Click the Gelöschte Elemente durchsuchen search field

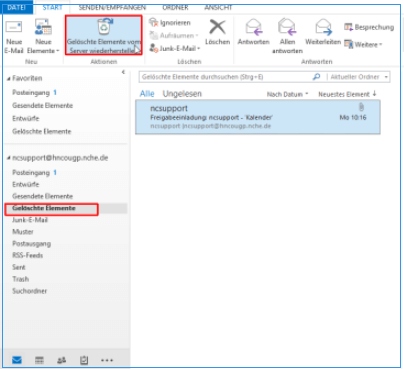[225, 77]
